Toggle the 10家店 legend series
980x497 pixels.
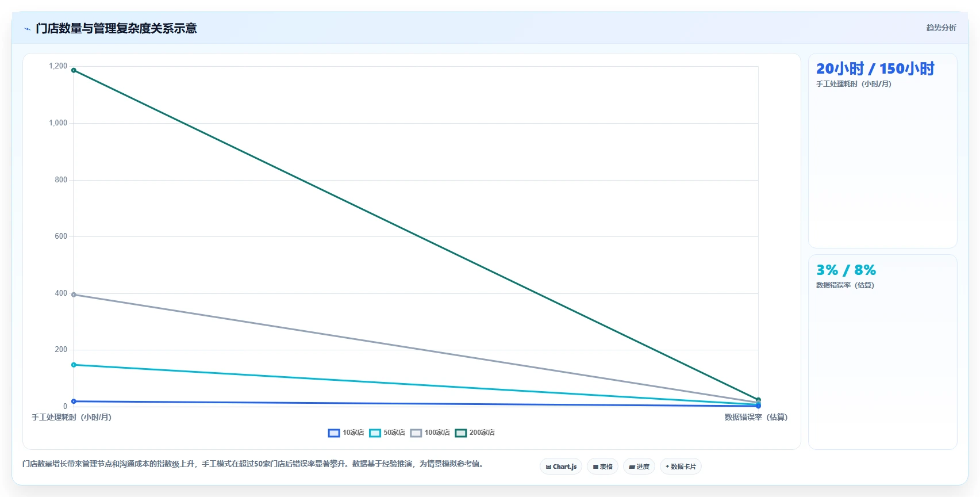click(x=346, y=433)
